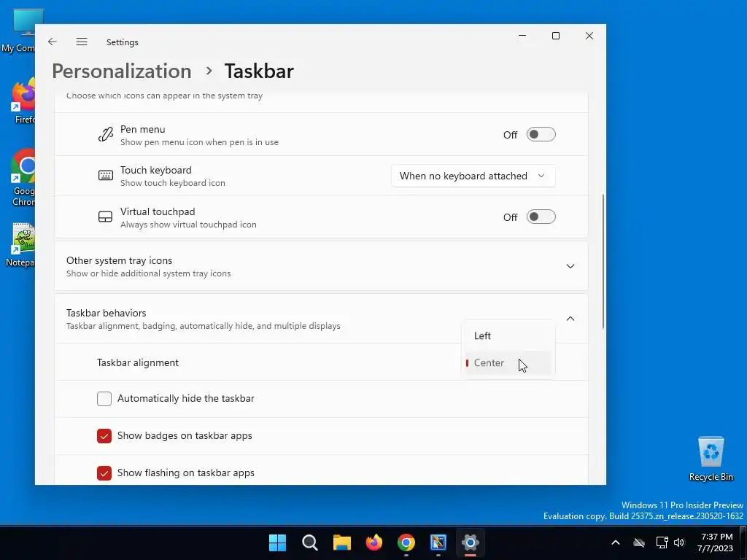Collapse the Taskbar behaviors section

point(570,319)
